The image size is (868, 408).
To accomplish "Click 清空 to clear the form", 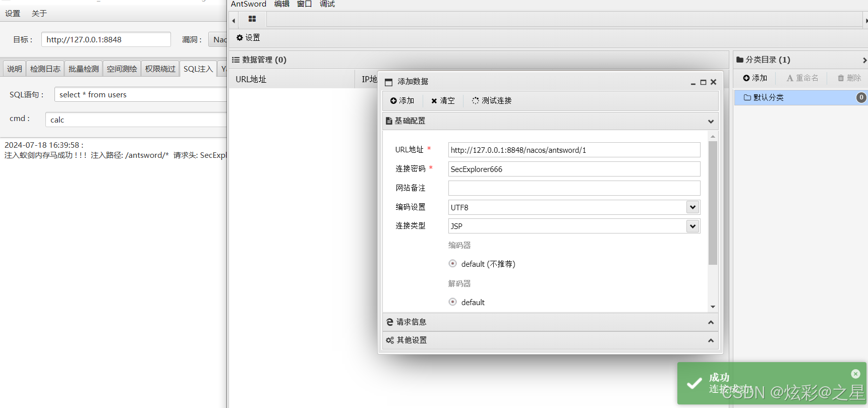I will [x=443, y=101].
